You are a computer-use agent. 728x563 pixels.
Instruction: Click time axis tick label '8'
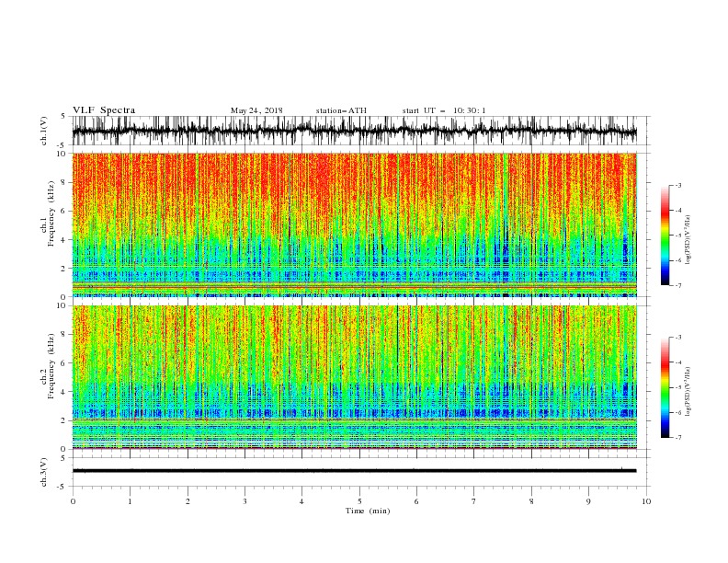531,501
